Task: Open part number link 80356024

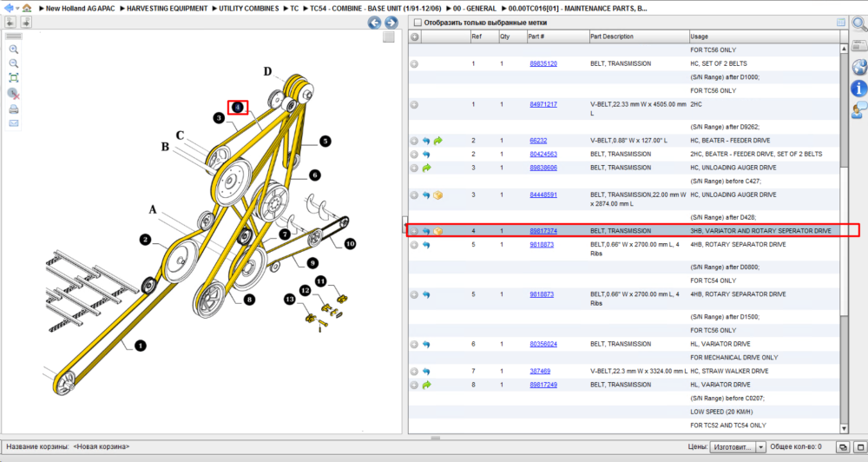Action: coord(543,344)
